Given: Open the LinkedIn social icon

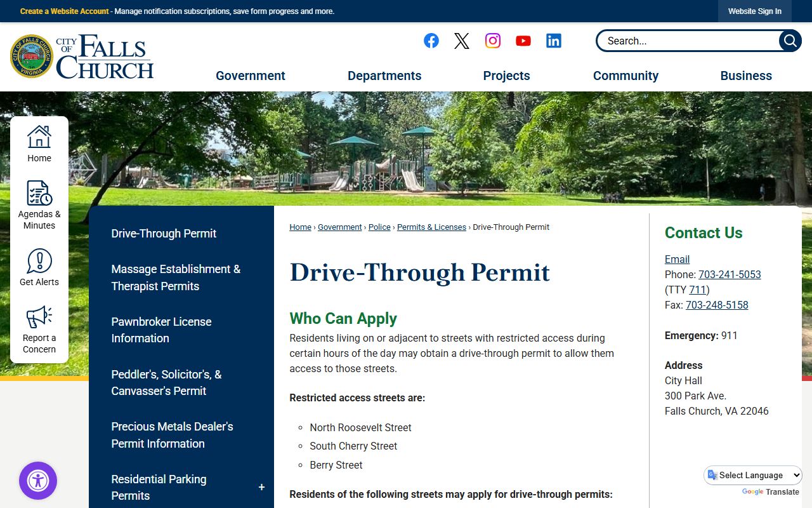Looking at the screenshot, I should coord(554,41).
